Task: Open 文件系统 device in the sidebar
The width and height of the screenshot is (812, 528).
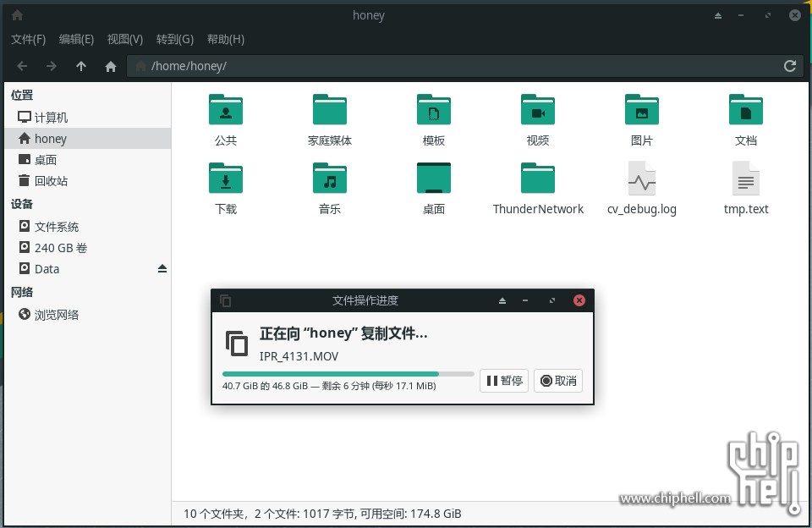Action: pos(87,227)
